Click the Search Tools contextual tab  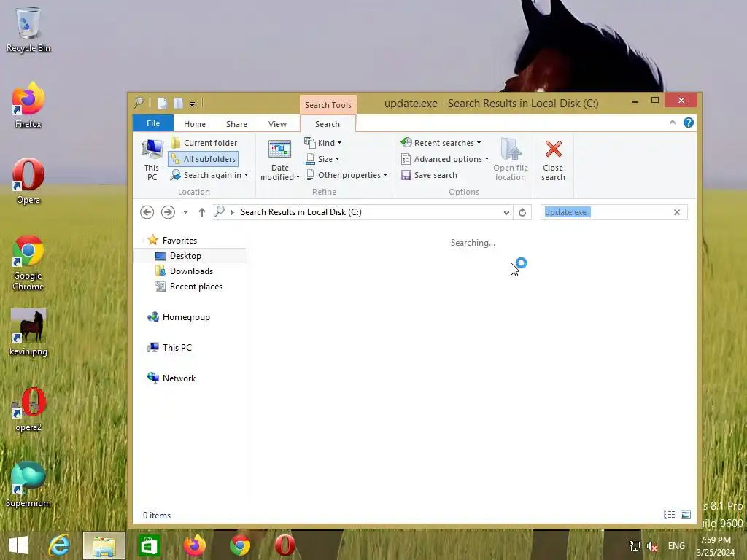point(328,105)
